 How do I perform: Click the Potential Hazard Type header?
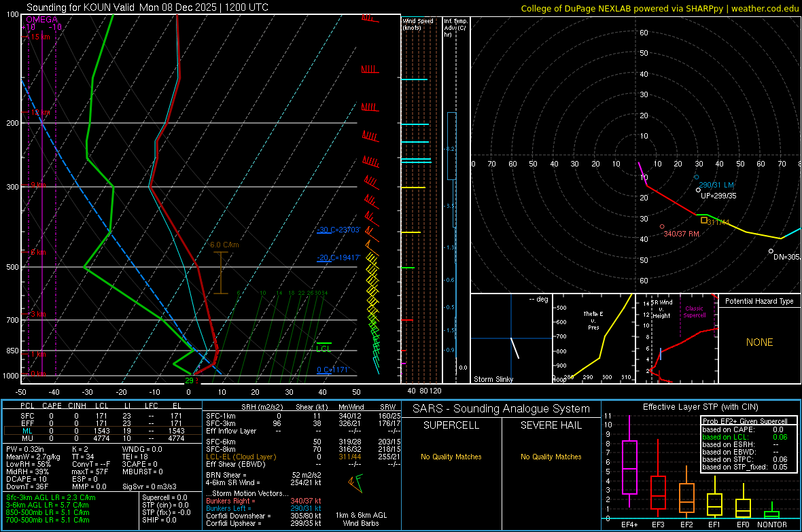click(x=759, y=301)
